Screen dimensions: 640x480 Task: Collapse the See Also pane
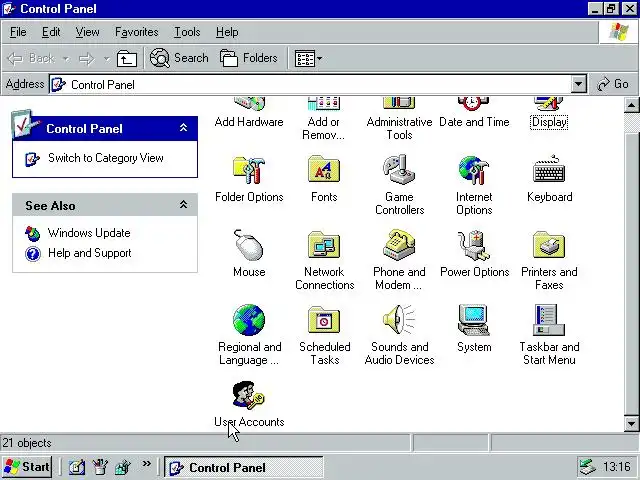point(184,204)
